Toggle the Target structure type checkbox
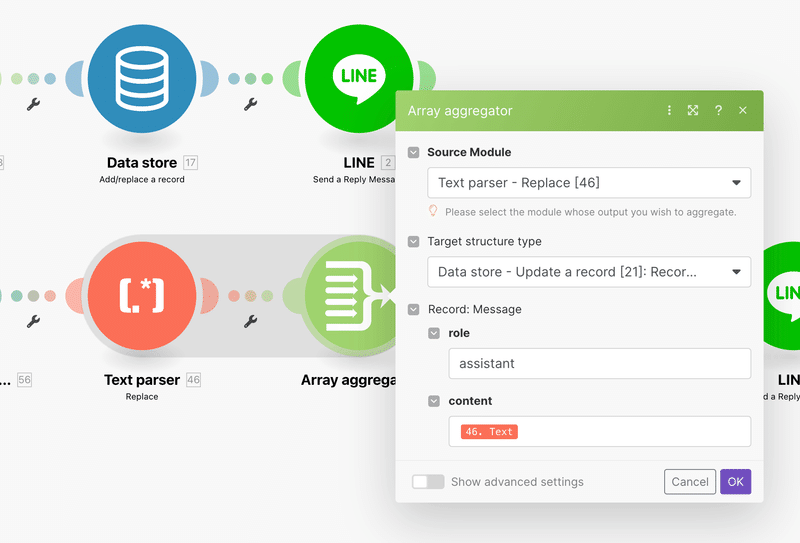This screenshot has width=800, height=543. pos(414,241)
